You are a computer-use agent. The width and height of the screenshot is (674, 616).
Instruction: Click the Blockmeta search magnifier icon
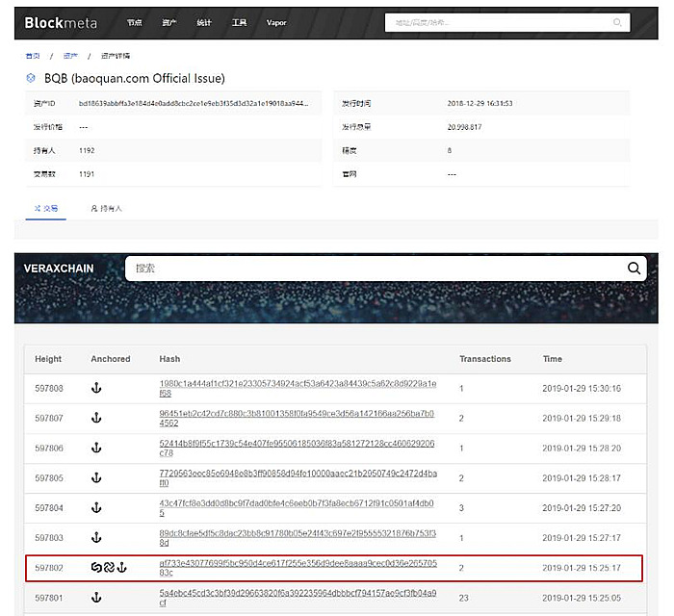[617, 22]
